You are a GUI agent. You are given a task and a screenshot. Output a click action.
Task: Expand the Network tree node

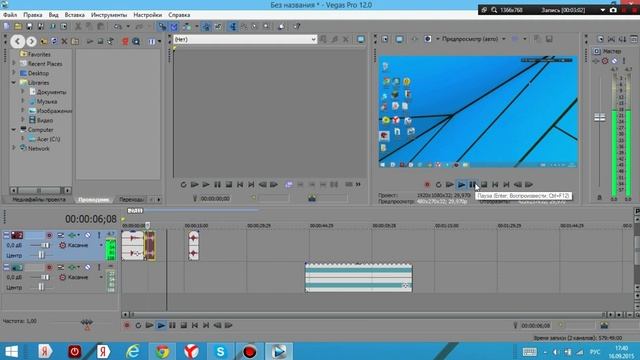[x=14, y=148]
